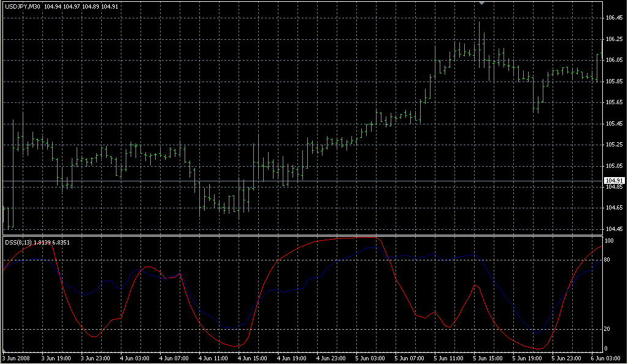Click the 105.45 price scale label
Screen dimensions: 628x364
[x=613, y=124]
